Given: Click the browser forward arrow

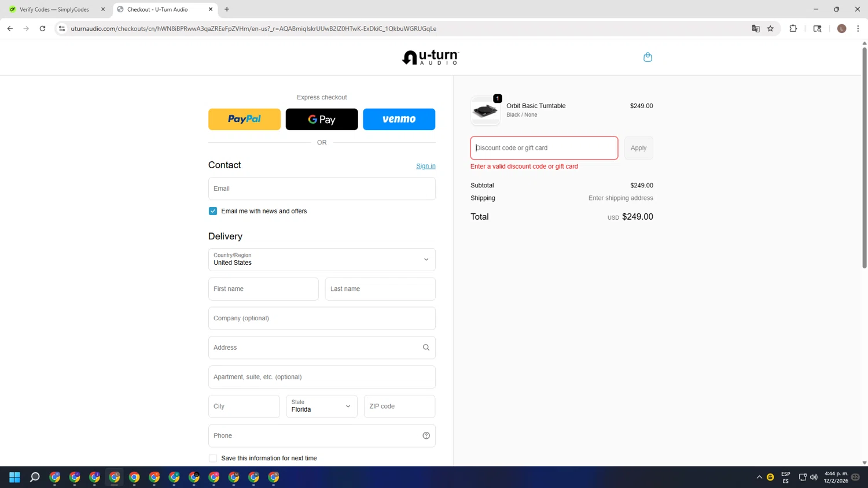Looking at the screenshot, I should tap(26, 28).
